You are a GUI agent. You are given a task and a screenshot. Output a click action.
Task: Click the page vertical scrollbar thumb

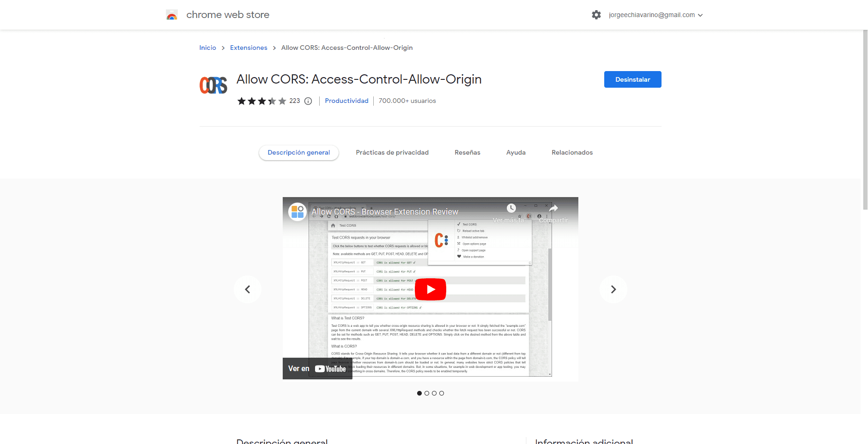pyautogui.click(x=865, y=120)
